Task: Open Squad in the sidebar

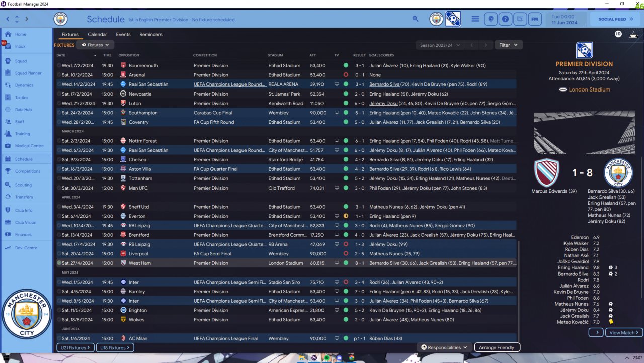Action: point(26,61)
